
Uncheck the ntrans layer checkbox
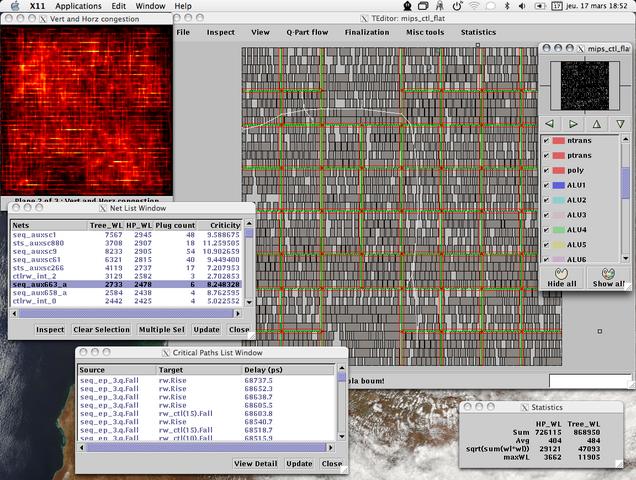click(x=545, y=142)
